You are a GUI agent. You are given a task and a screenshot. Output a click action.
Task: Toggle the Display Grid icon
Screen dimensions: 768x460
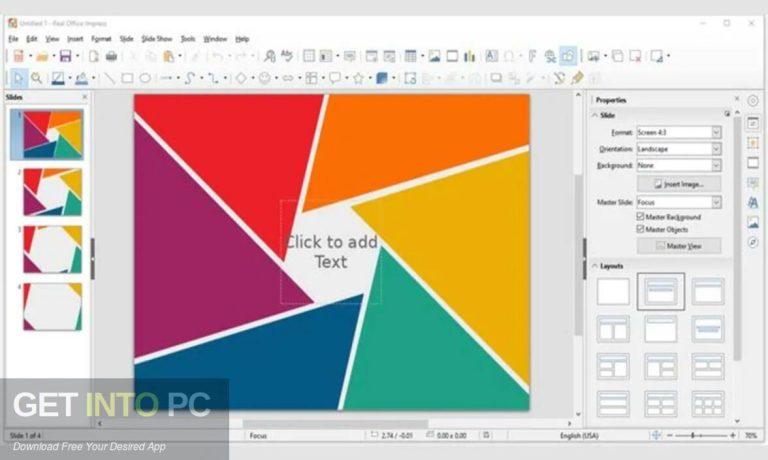click(309, 56)
